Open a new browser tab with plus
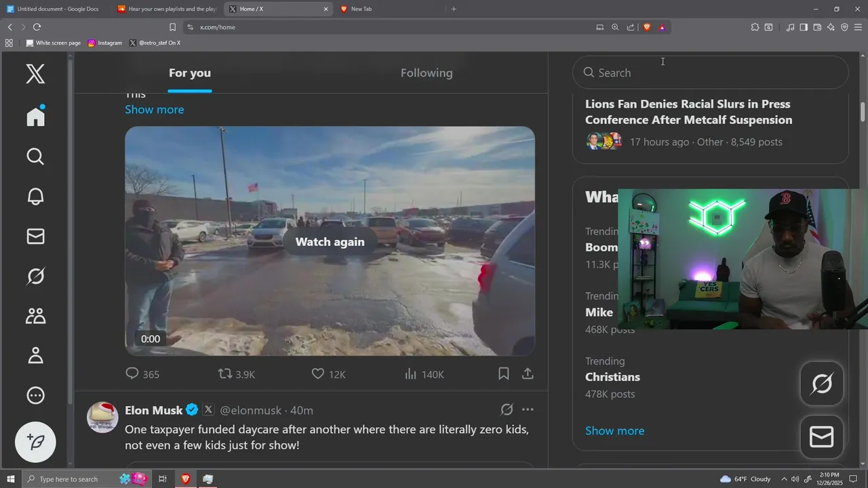Viewport: 868px width, 488px height. [454, 9]
